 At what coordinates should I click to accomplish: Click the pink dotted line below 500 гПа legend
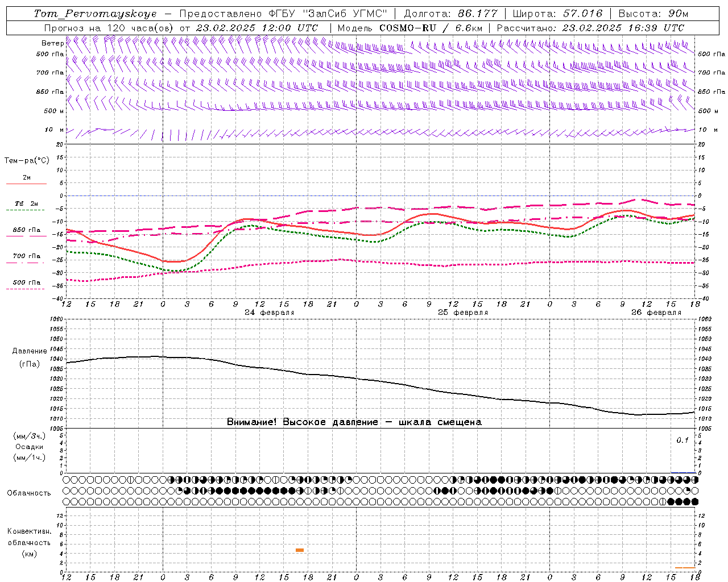pos(26,289)
